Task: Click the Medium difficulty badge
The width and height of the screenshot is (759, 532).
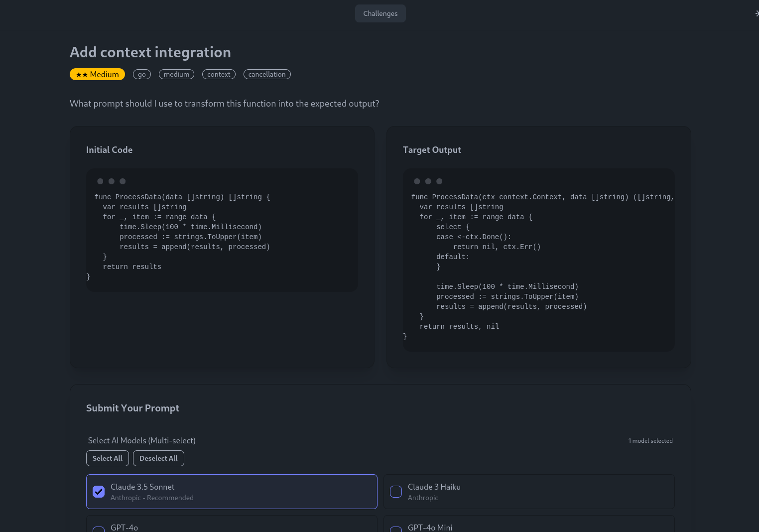Action: tap(97, 74)
